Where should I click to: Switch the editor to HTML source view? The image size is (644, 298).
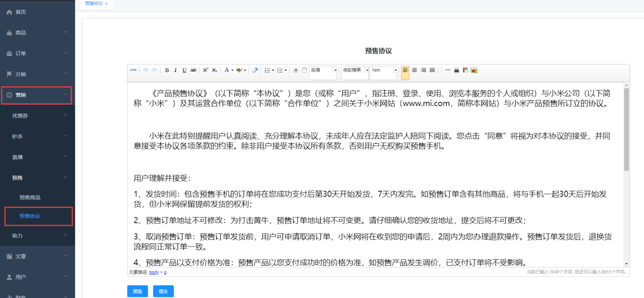(133, 70)
